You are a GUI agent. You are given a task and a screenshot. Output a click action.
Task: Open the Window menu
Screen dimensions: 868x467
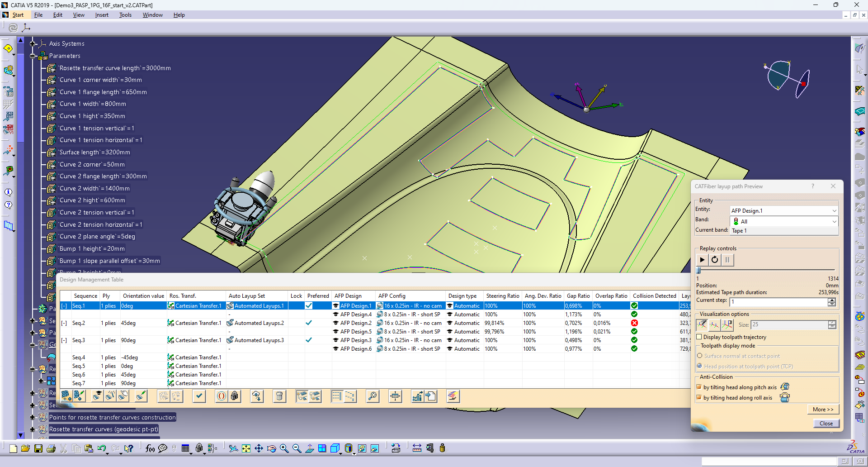tap(153, 15)
